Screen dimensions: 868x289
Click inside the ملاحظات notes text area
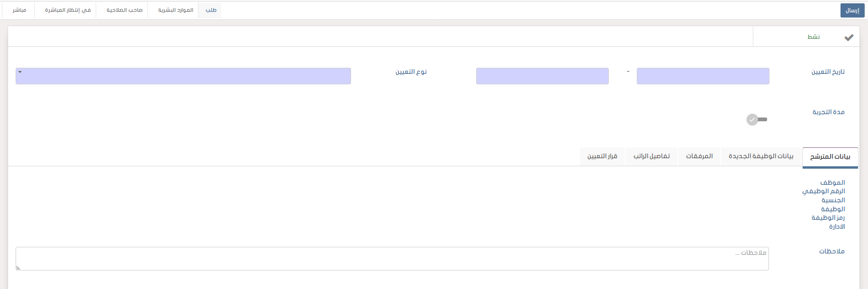[392, 259]
